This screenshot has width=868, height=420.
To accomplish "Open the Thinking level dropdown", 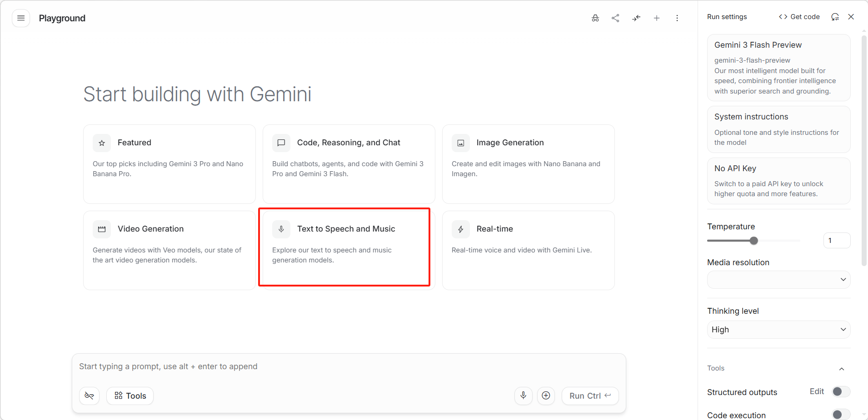I will coord(779,330).
